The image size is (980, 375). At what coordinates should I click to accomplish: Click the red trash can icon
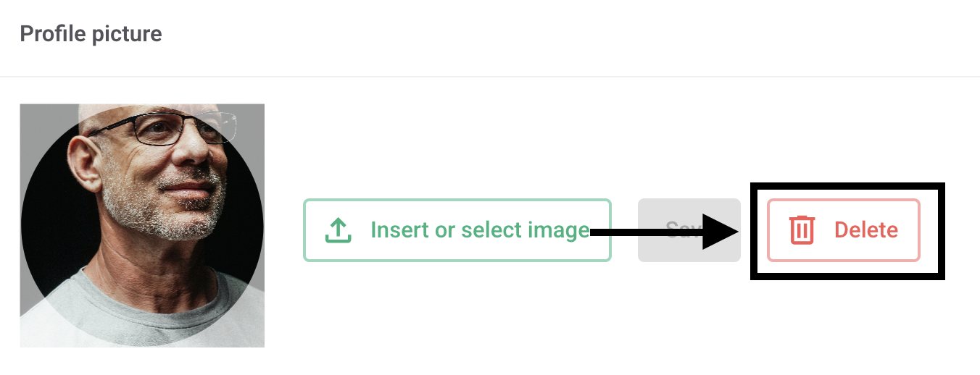(802, 230)
